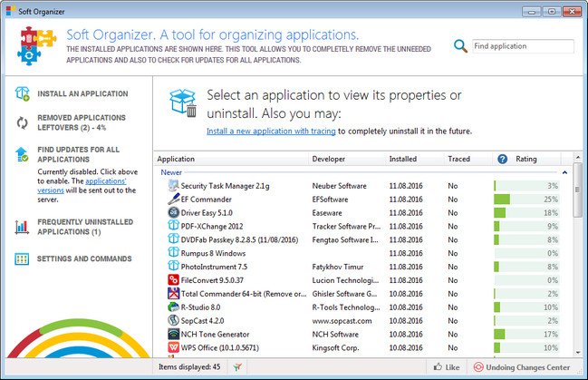The width and height of the screenshot is (588, 380).
Task: Click the PhotoInstrument 7.5 box icon
Action: 173,266
